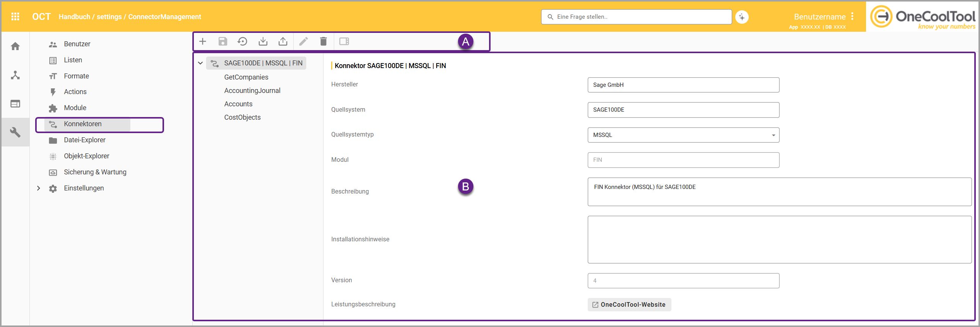The image size is (980, 327).
Task: Click the AI sparkle assistant button
Action: point(742,17)
